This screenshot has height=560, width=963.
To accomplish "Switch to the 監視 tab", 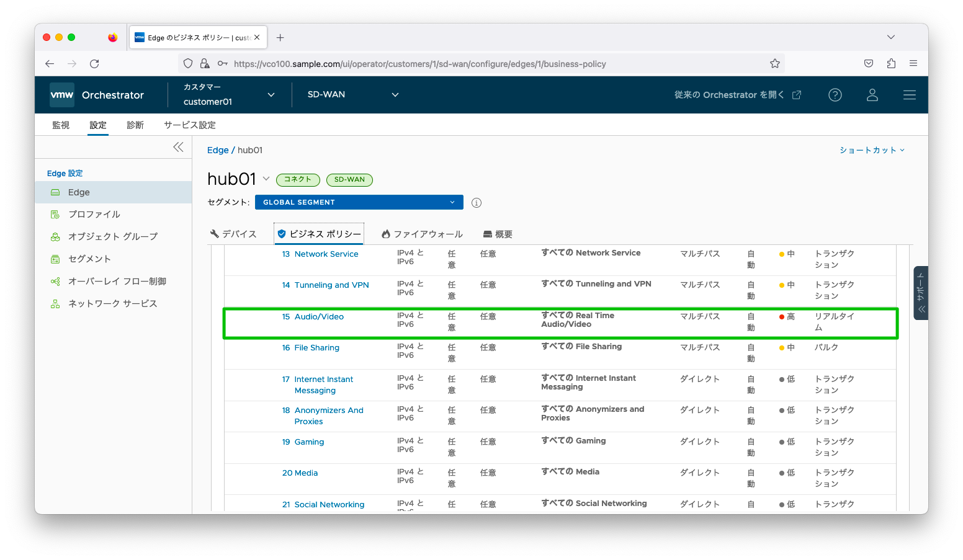I will point(61,125).
